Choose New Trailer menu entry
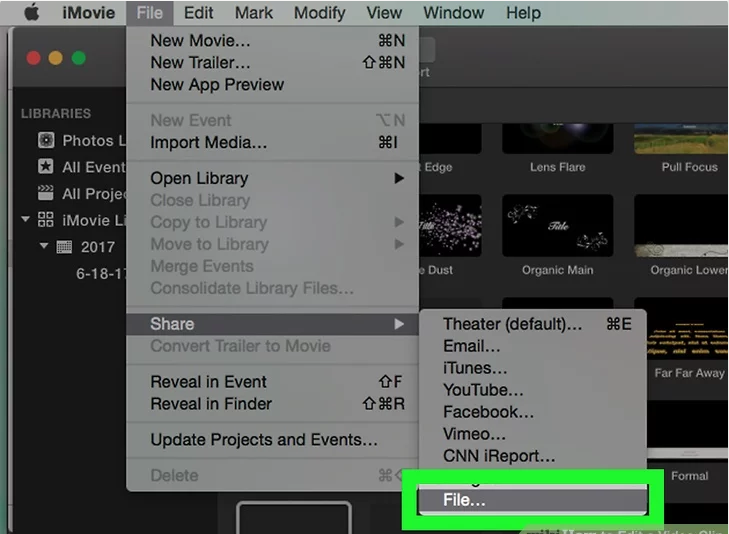Image resolution: width=729 pixels, height=534 pixels. [272, 62]
